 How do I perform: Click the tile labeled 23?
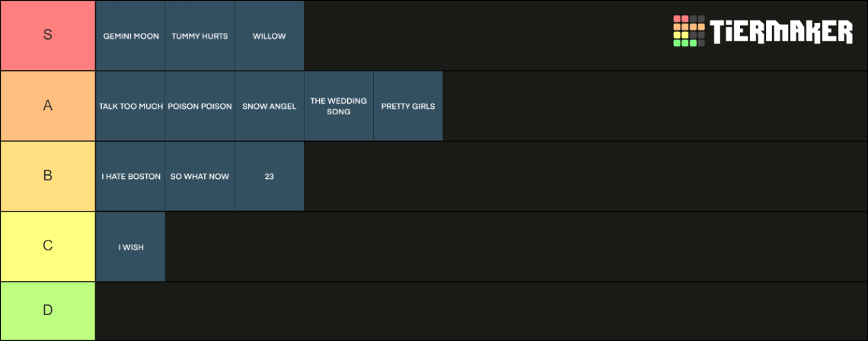pos(269,176)
